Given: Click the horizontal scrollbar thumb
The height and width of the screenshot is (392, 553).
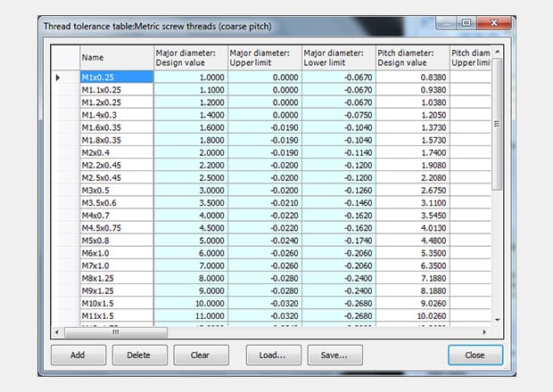Looking at the screenshot, I should click(116, 332).
